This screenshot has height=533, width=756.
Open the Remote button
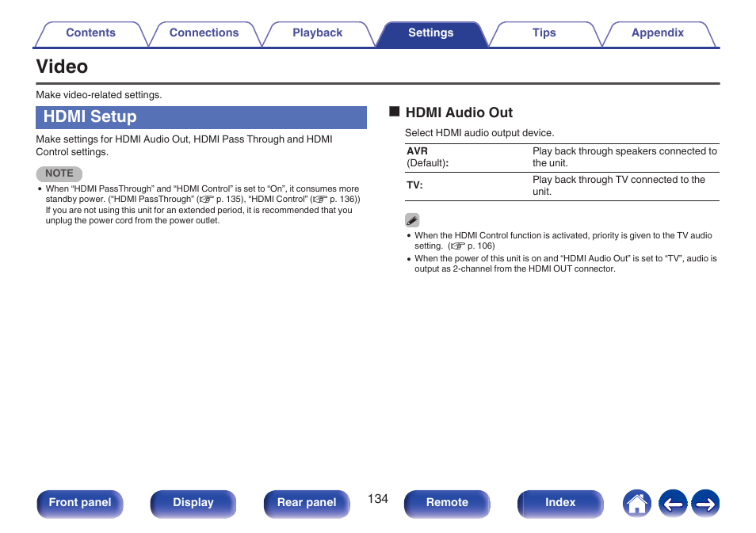447,503
